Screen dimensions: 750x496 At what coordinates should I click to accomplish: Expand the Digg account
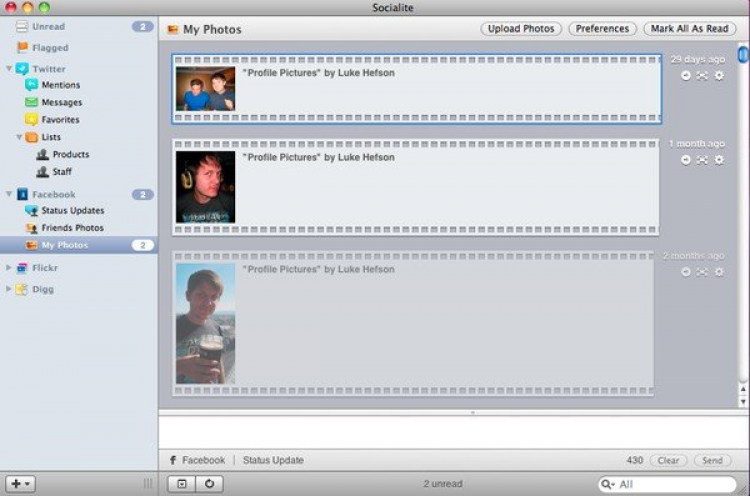coord(8,289)
